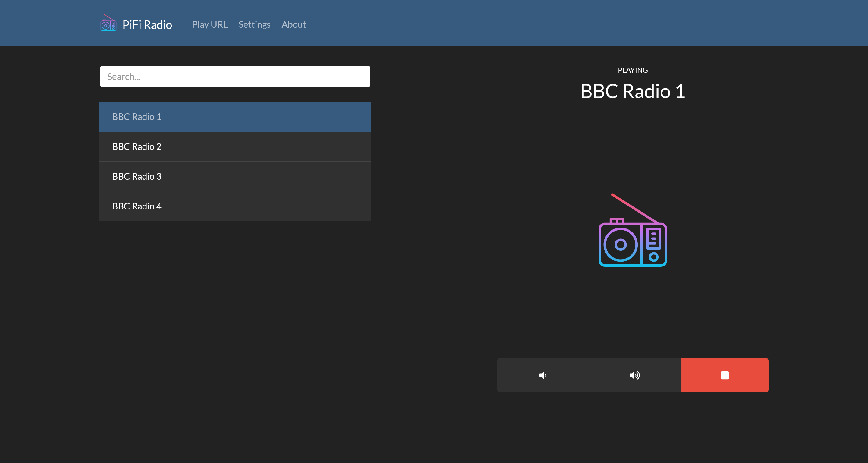
Task: Click the round speaker of the large radio
Action: pyautogui.click(x=620, y=245)
